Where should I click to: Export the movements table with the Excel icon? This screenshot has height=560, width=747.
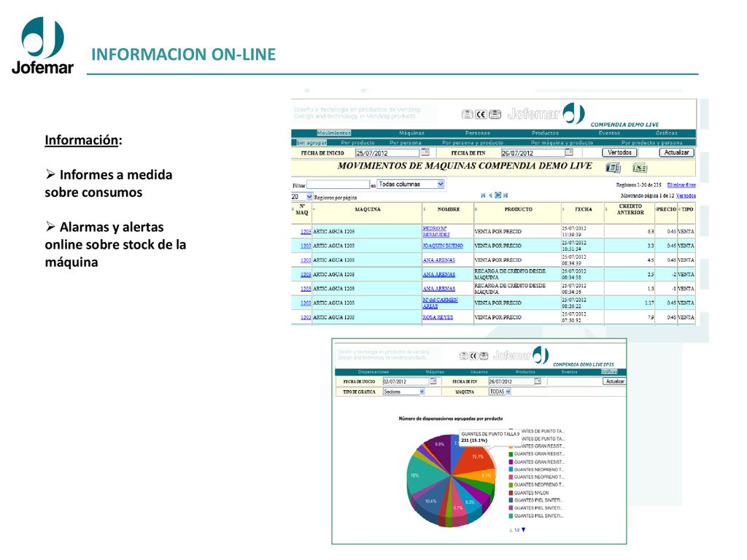(639, 168)
